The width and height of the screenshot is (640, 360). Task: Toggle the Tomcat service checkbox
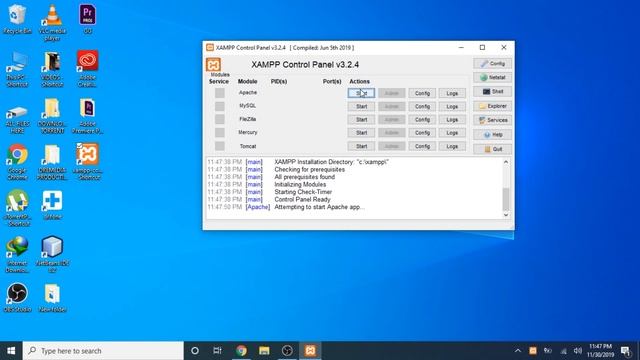[220, 146]
